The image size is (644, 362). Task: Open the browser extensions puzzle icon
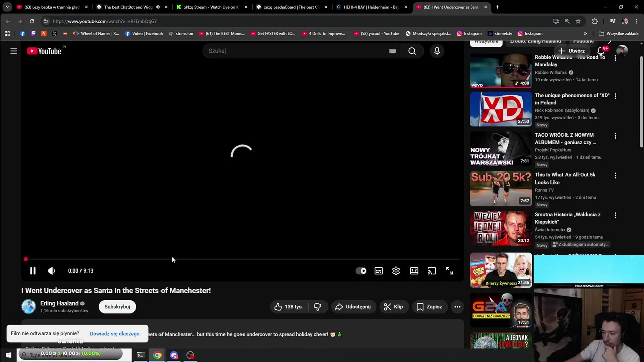click(595, 21)
